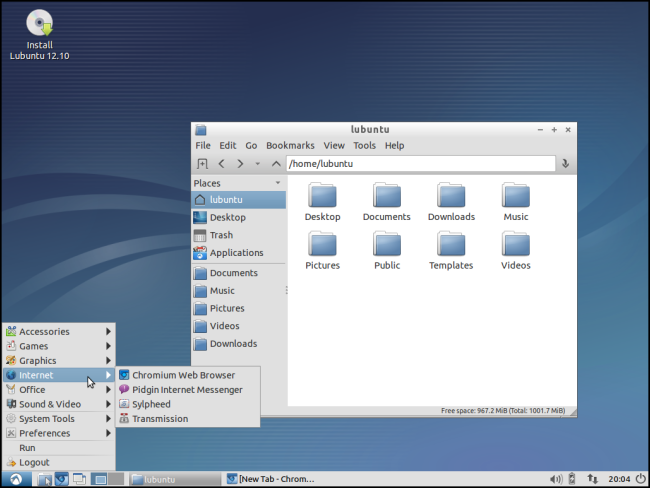The height and width of the screenshot is (488, 650).
Task: Open the Places side pane dropdown
Action: 278,183
